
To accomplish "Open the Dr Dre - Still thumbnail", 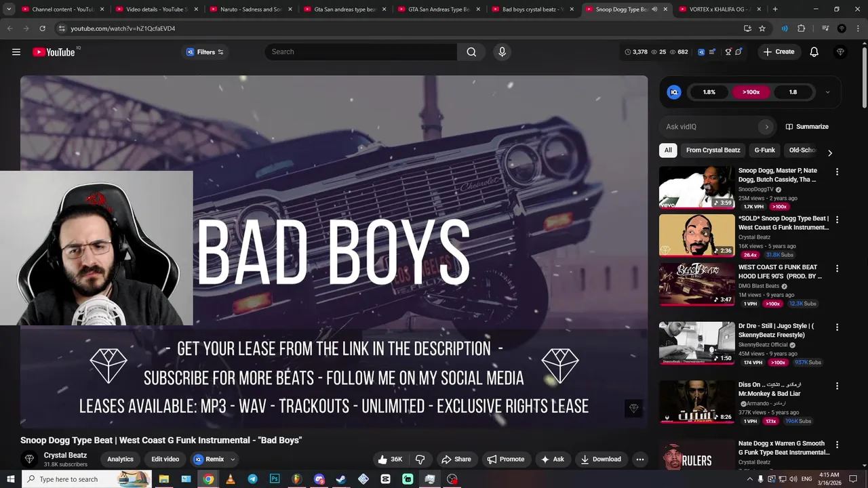I will point(696,343).
